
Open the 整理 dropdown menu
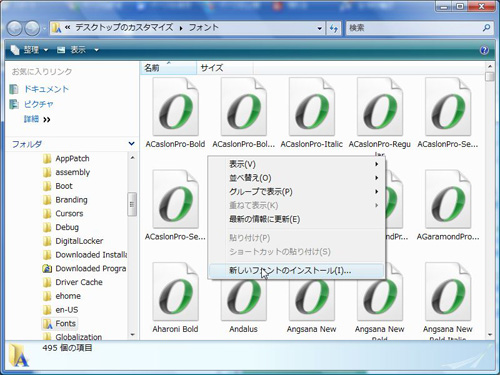point(29,50)
